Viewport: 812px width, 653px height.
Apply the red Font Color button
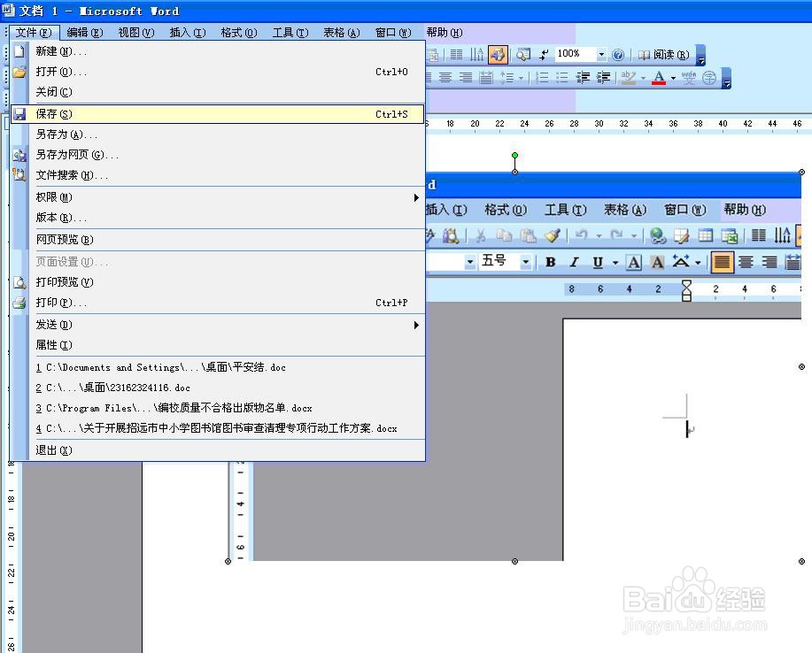click(659, 78)
